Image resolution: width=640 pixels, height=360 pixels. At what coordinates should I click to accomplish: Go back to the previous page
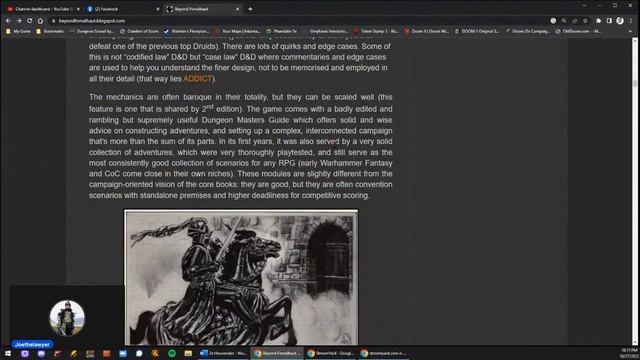click(8, 20)
